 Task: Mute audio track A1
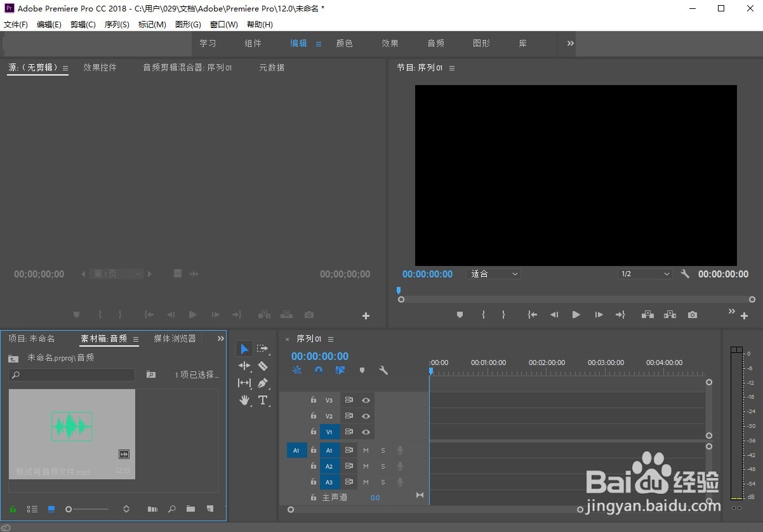[366, 450]
